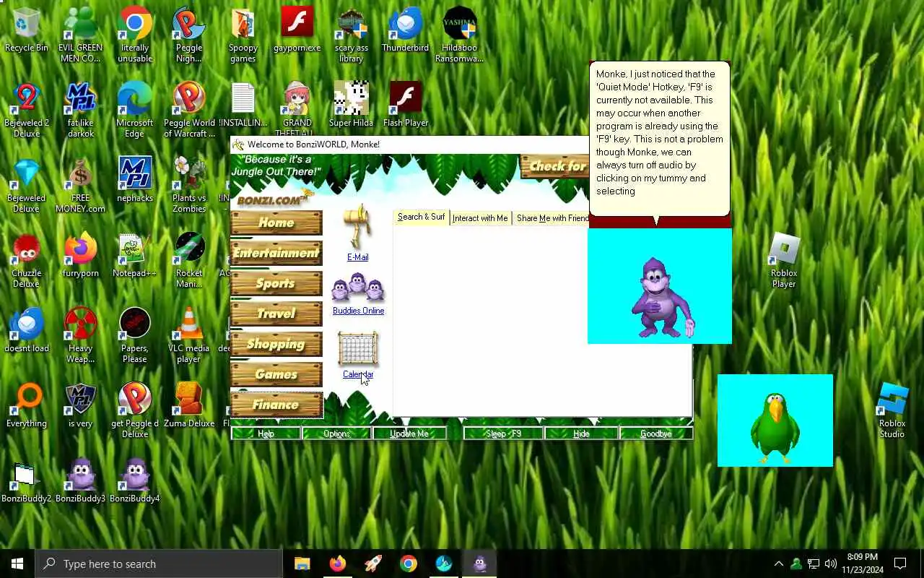The height and width of the screenshot is (578, 924).
Task: Click the Sleep - F9 button
Action: click(503, 433)
